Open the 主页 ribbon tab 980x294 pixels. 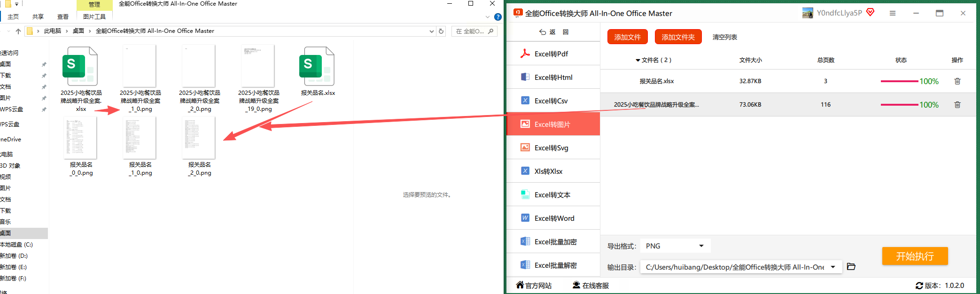tap(13, 16)
